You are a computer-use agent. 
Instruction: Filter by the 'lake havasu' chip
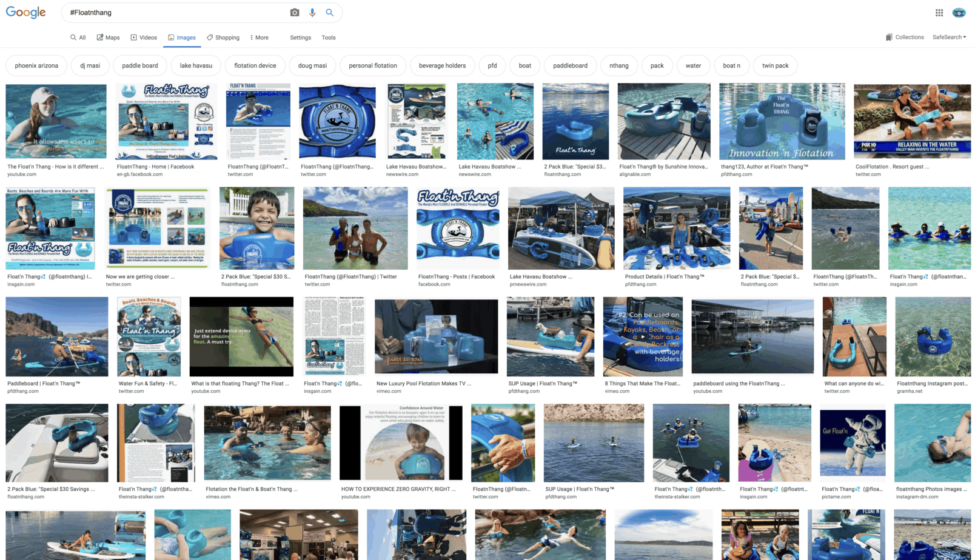coord(196,65)
